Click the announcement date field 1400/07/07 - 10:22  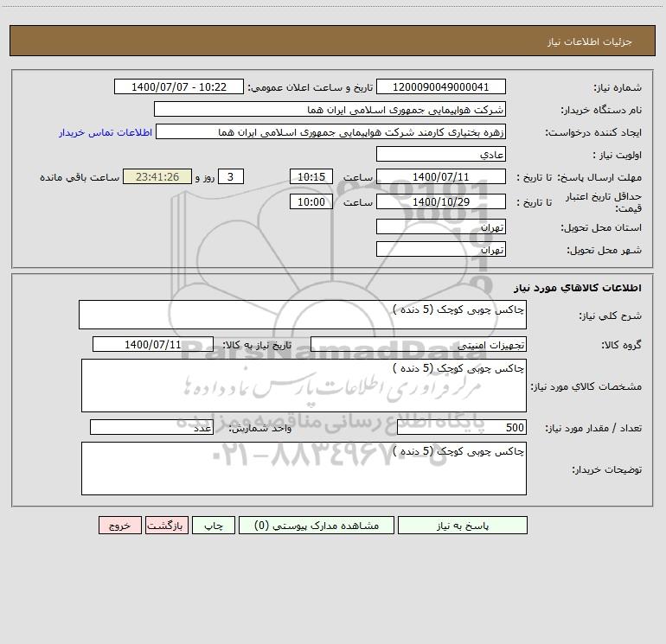[x=179, y=86]
